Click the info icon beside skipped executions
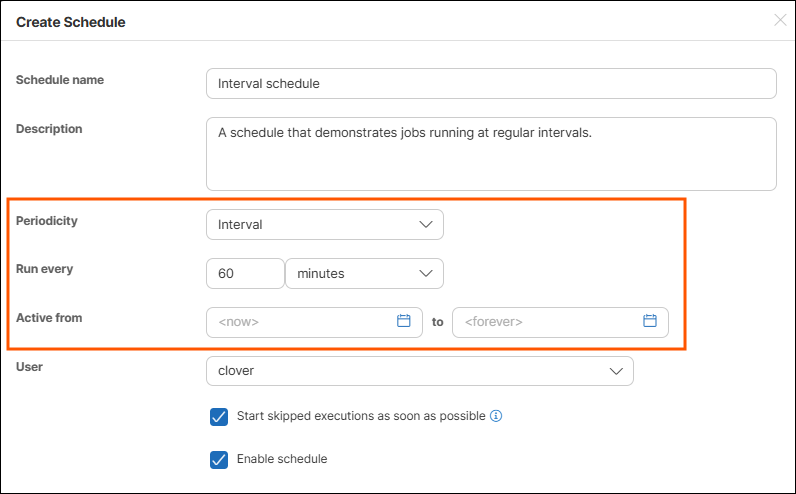Screen dimensions: 796x494 coord(496,416)
